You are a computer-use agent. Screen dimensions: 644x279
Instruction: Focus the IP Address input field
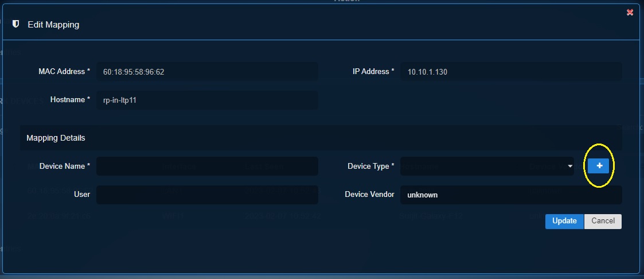(511, 72)
